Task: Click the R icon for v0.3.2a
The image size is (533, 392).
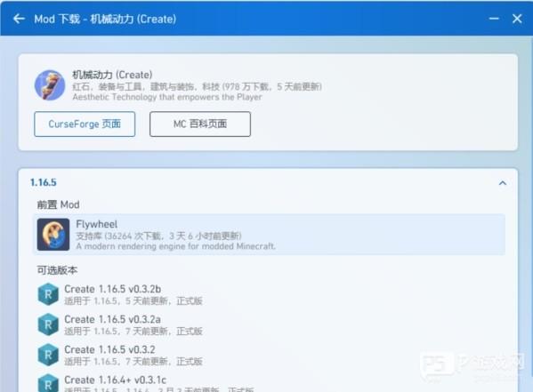Action: (48, 324)
